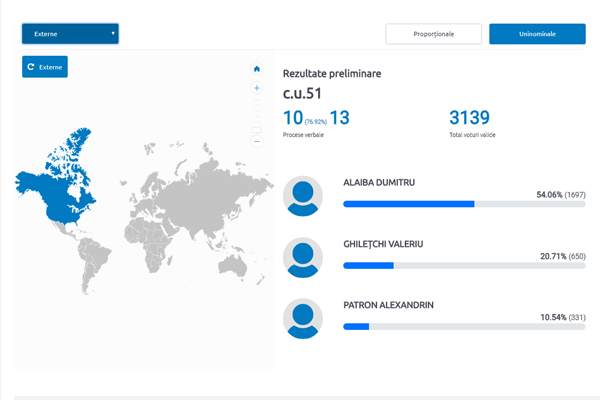The height and width of the screenshot is (400, 600).
Task: Click the map zoom slider handle
Action: pos(257,129)
